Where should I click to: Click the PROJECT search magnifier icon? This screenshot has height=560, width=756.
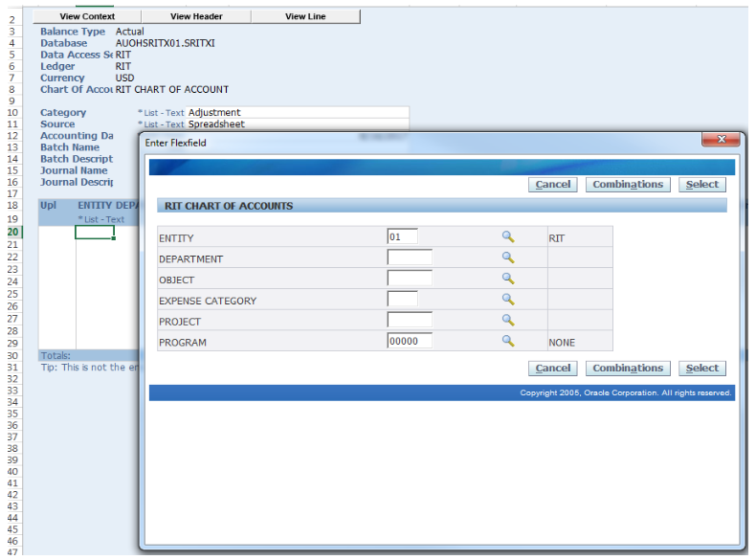click(x=508, y=320)
